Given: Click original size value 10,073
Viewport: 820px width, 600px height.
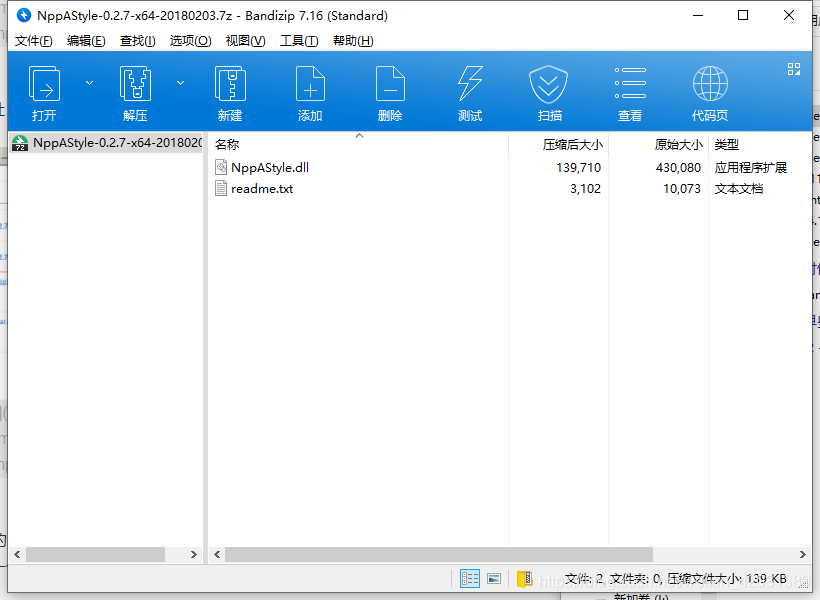Looking at the screenshot, I should pyautogui.click(x=682, y=188).
